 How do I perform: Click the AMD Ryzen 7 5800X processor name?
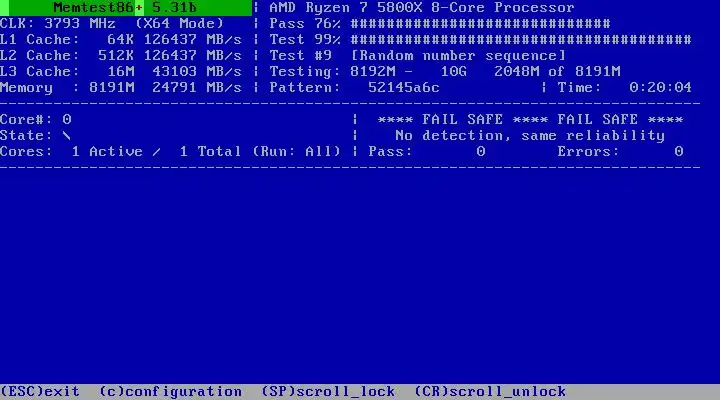click(422, 8)
